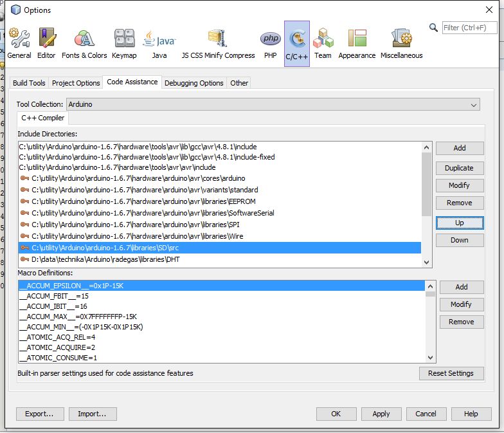Screen dimensions: 504x433
Task: Click key icon beside libraries\Wire path
Action: 24,235
